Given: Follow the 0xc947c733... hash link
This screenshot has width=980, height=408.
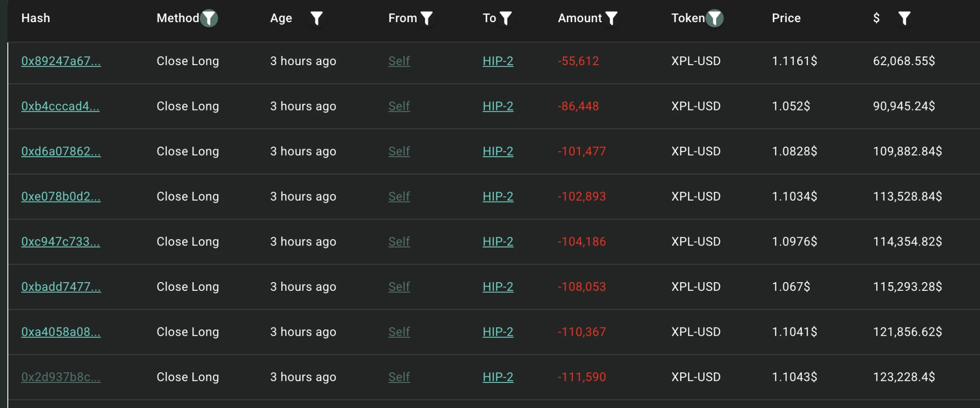Looking at the screenshot, I should tap(60, 242).
